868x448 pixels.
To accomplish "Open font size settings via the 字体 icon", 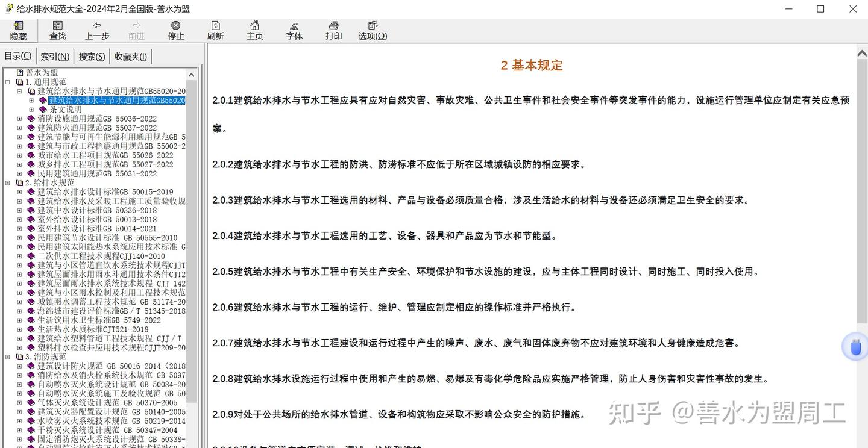I will click(x=294, y=30).
